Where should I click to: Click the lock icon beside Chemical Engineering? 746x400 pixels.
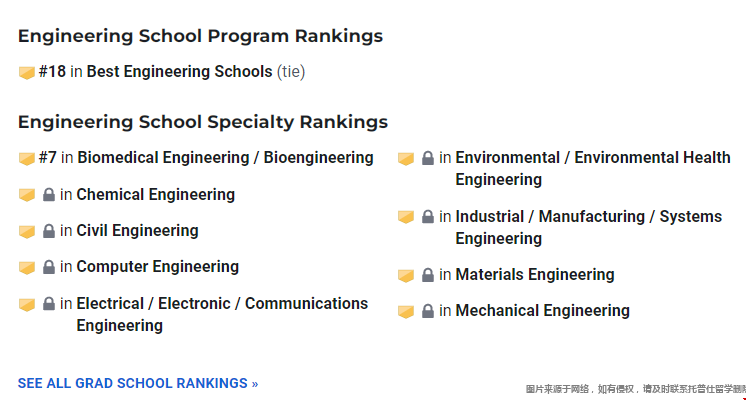[49, 195]
